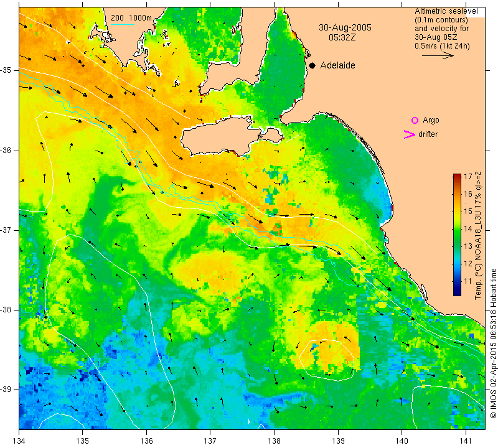Click the '-37' latitude axis label
498x448 pixels.
click(x=7, y=230)
